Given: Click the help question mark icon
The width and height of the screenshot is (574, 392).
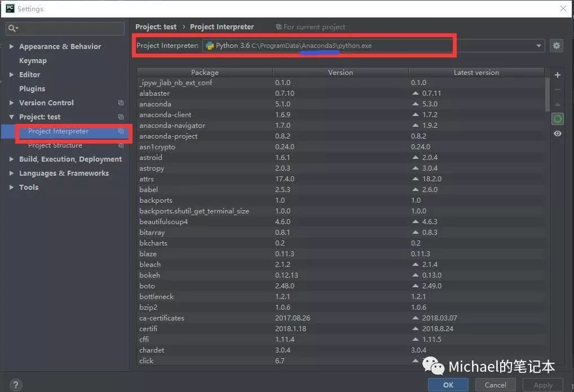Looking at the screenshot, I should click(x=15, y=385).
